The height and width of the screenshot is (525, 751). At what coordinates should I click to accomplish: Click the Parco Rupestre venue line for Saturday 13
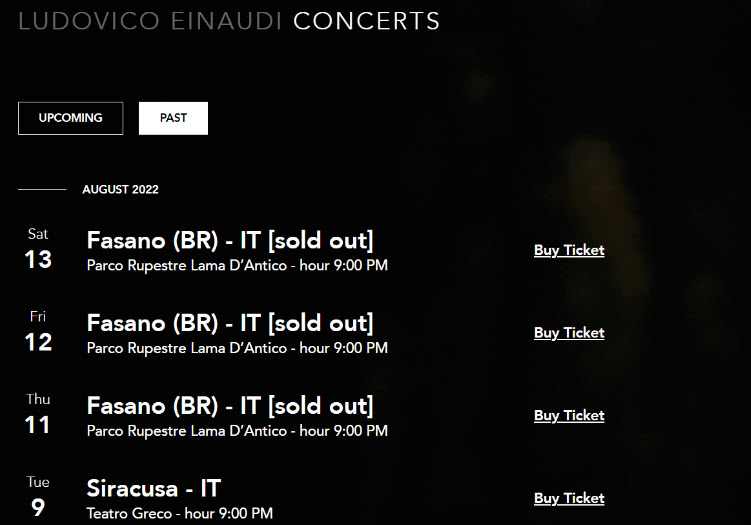click(x=237, y=265)
